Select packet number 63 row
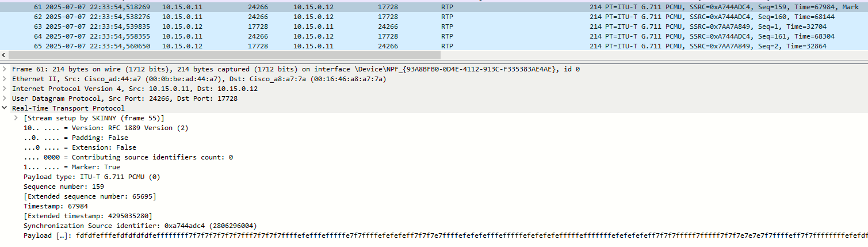868x247 pixels. 434,26
